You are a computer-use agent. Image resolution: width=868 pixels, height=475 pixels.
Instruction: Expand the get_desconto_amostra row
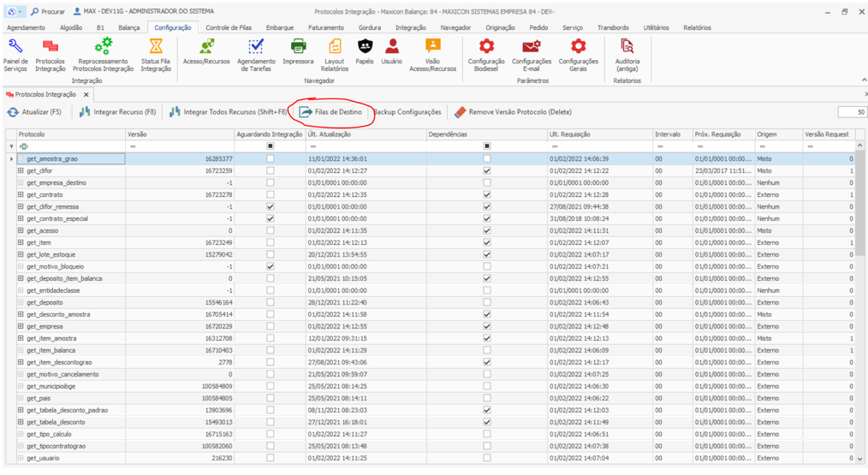click(21, 314)
